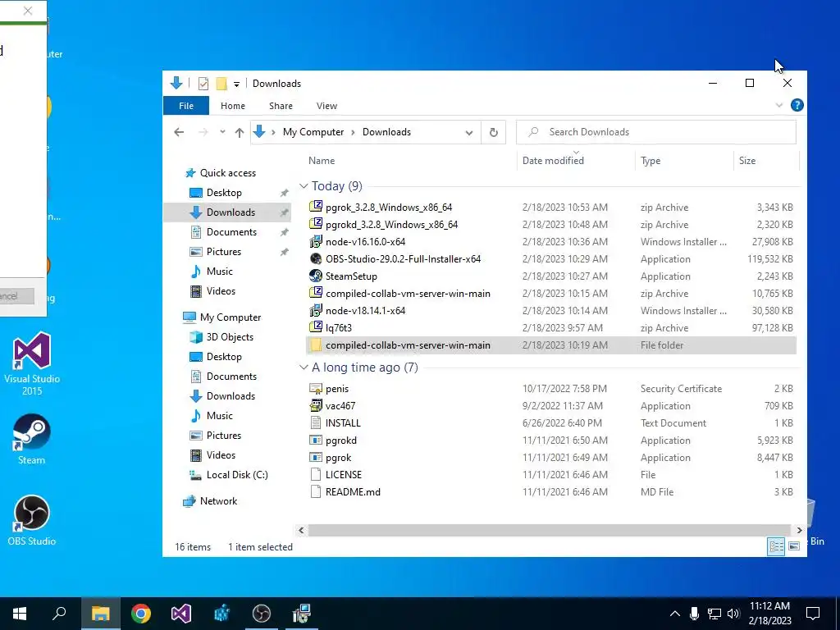Switch to Visual Studio in the taskbar
Image resolution: width=840 pixels, height=630 pixels.
(181, 614)
